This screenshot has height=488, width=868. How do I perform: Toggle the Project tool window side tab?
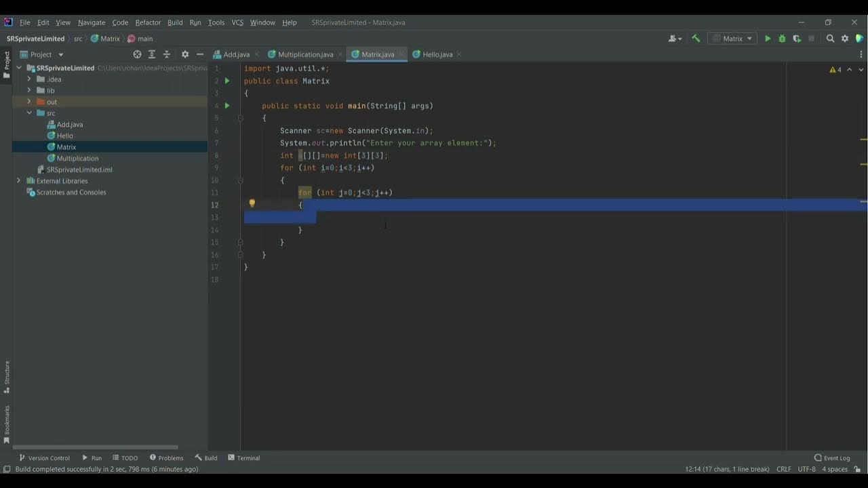(x=7, y=65)
